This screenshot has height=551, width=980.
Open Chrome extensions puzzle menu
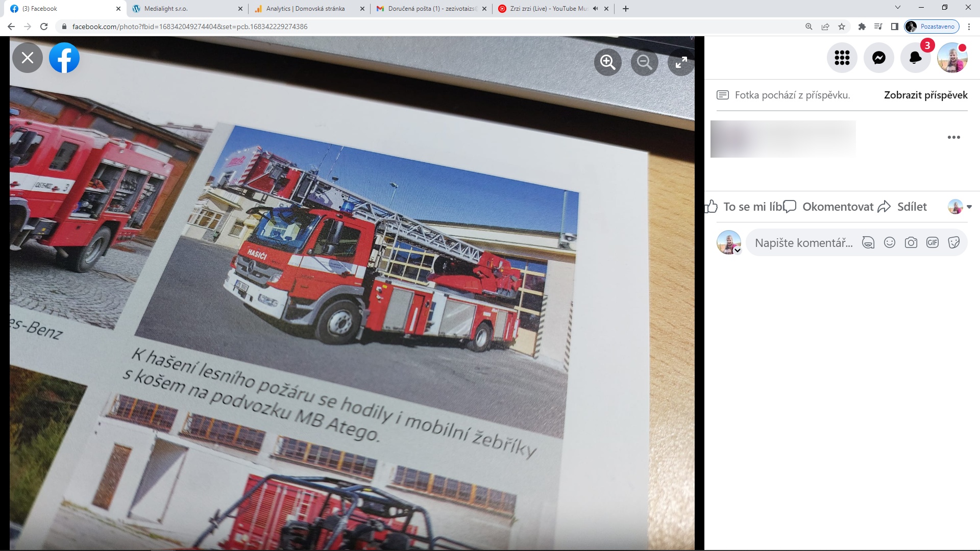862,27
